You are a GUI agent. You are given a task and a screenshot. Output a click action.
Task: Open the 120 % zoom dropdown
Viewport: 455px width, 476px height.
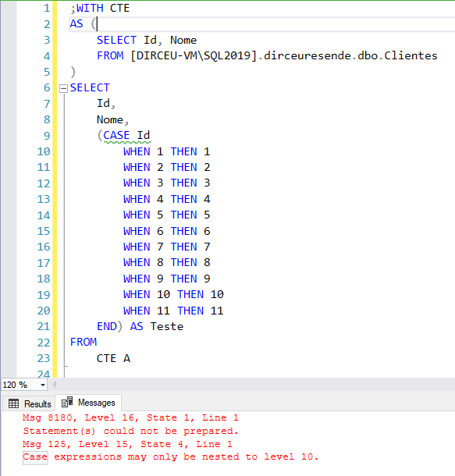[x=43, y=385]
